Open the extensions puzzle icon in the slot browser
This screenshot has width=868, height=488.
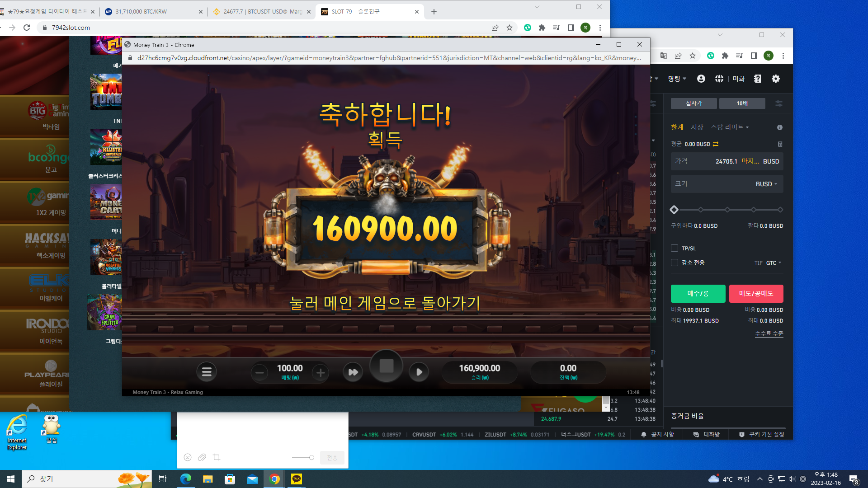[x=542, y=28]
